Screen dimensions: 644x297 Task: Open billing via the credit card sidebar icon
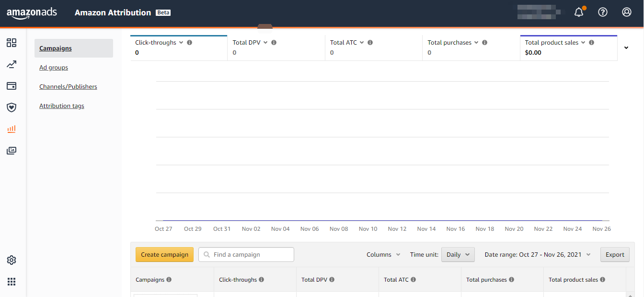[11, 86]
